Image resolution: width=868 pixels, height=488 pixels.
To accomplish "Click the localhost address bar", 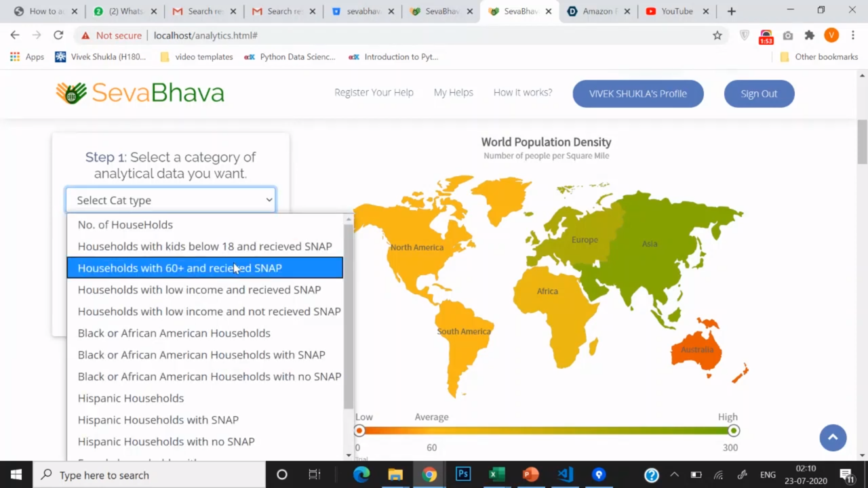I will [393, 35].
